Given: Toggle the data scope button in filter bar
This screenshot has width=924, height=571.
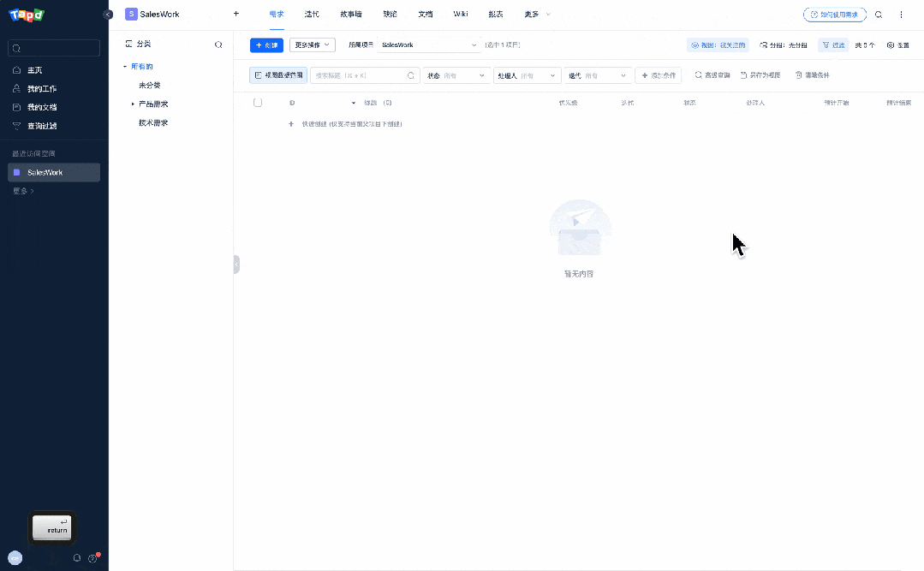Looking at the screenshot, I should coord(278,75).
